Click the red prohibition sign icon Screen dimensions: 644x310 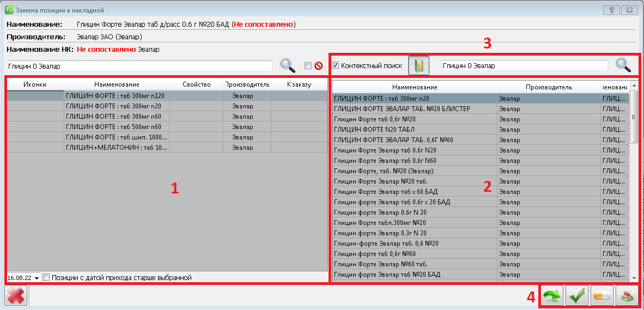click(318, 66)
